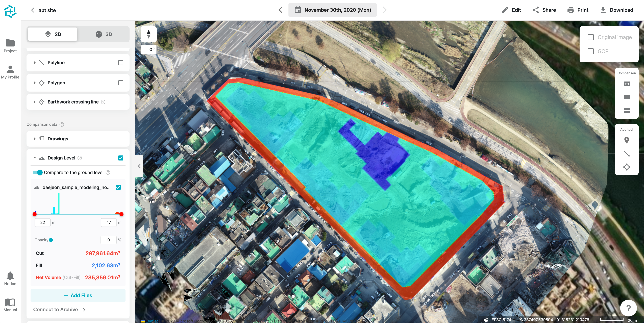This screenshot has height=323, width=644.
Task: Show help for Comparison data
Action: click(62, 124)
